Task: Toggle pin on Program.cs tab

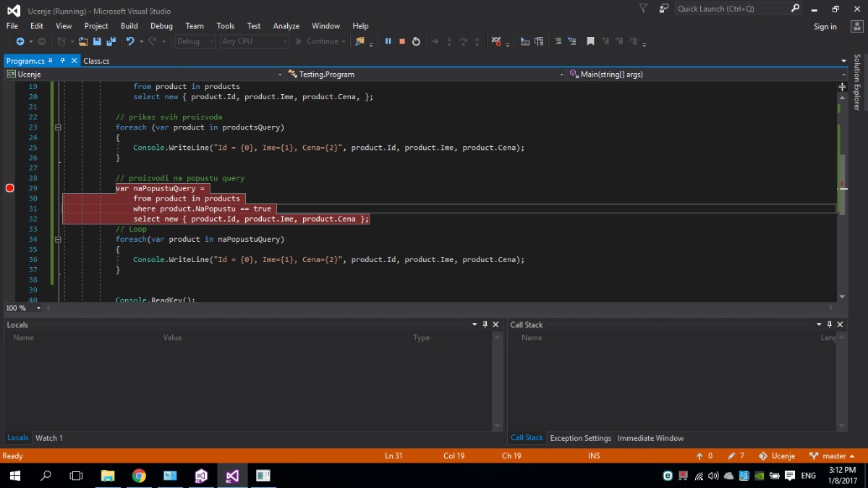Action: tap(62, 61)
